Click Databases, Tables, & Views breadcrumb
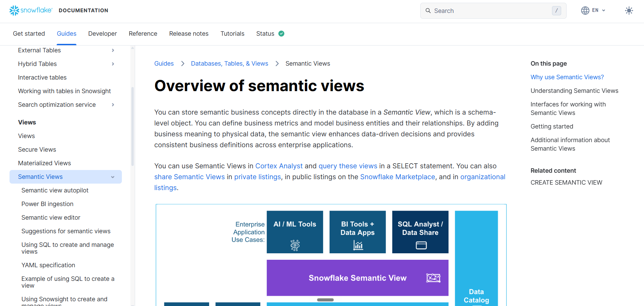Viewport: 644px width, 306px height. click(x=229, y=64)
